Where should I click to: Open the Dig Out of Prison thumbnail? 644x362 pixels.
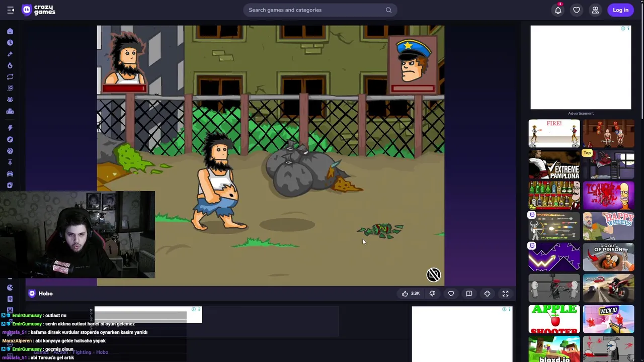click(x=608, y=257)
